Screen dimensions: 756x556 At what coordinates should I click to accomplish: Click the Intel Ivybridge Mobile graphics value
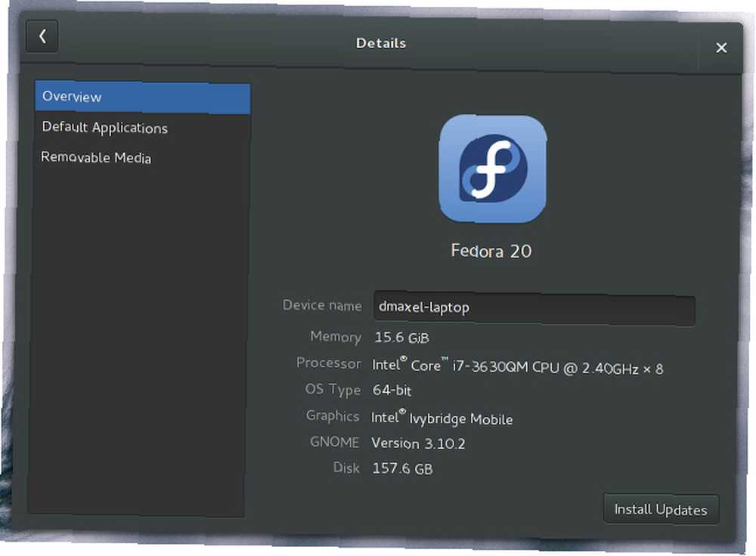coord(442,418)
